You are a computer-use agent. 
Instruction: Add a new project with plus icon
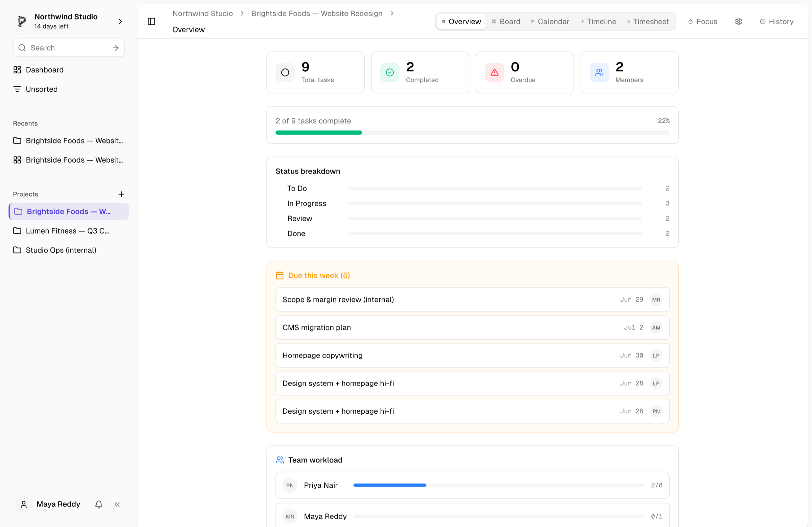click(121, 194)
